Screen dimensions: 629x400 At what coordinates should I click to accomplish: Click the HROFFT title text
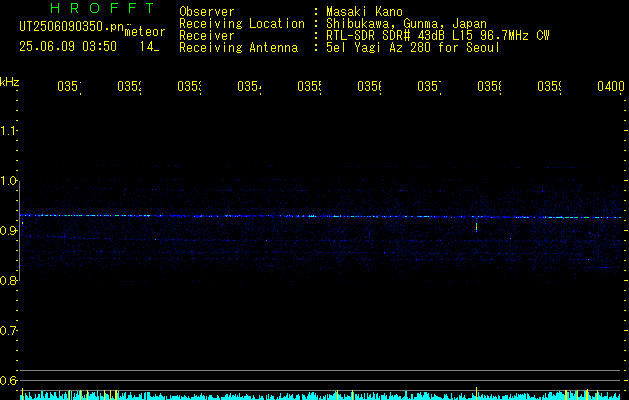point(103,8)
